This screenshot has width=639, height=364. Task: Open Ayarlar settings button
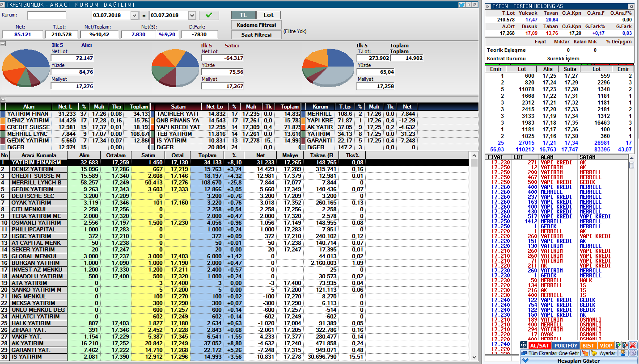coord(608,353)
